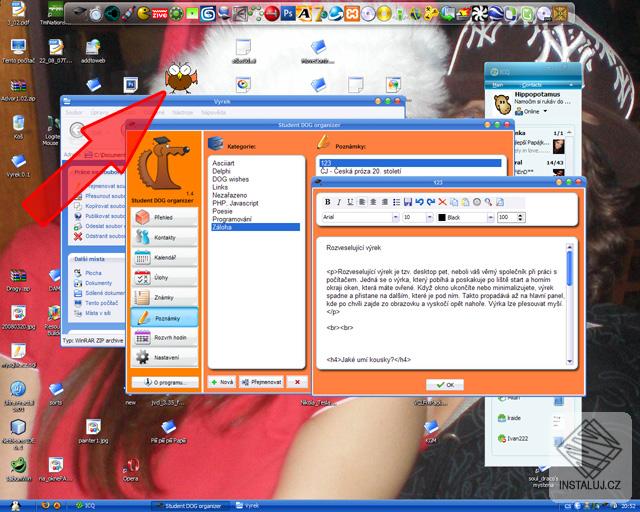The image size is (640, 512).
Task: Click Student DOG organizer taskbar button
Action: 189,506
